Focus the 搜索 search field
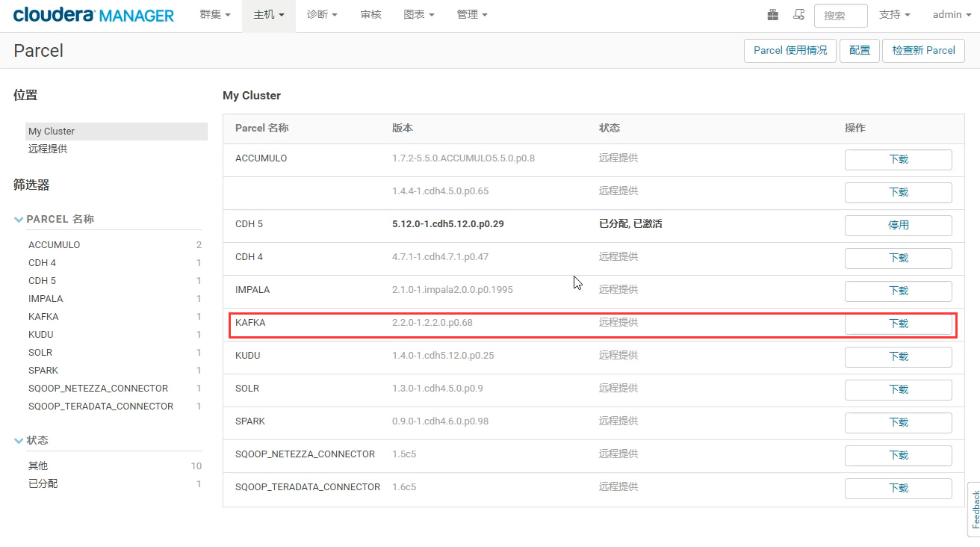980x547 pixels. tap(840, 16)
